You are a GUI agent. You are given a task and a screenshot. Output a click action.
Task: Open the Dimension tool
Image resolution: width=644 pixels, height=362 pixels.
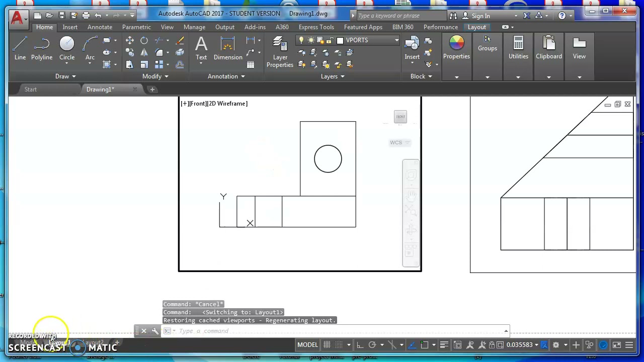[228, 49]
